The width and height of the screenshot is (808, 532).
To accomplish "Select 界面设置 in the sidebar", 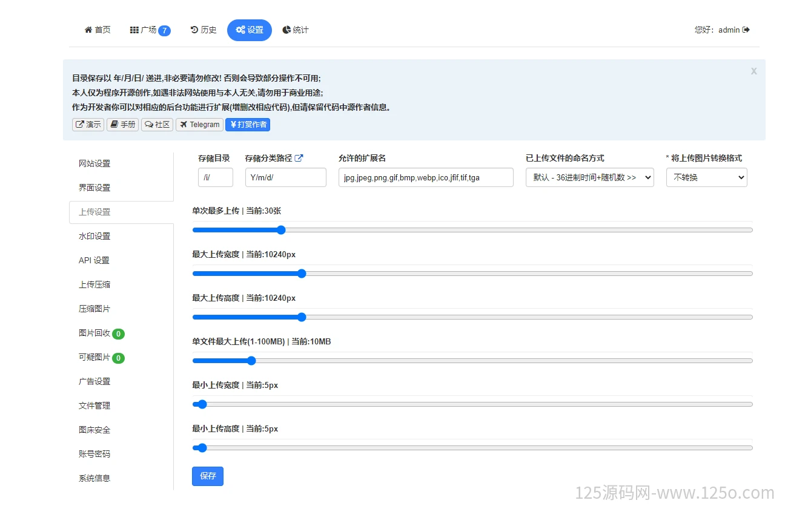I will coord(121,188).
